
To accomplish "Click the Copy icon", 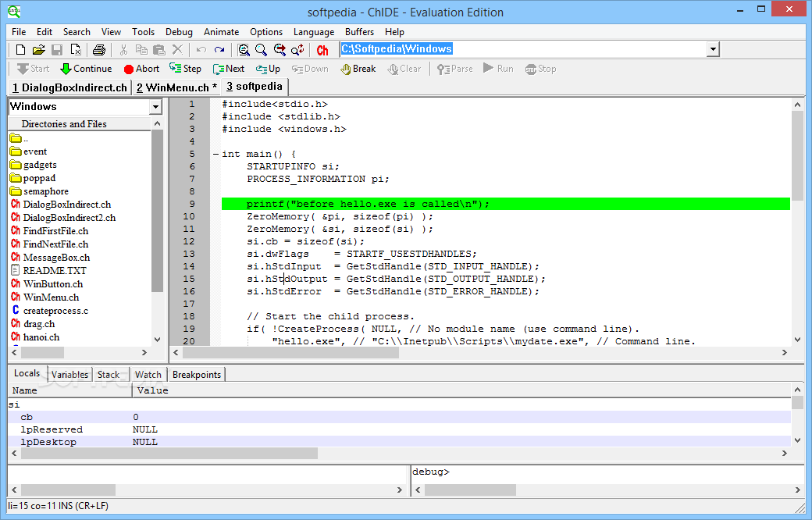I will pyautogui.click(x=141, y=50).
